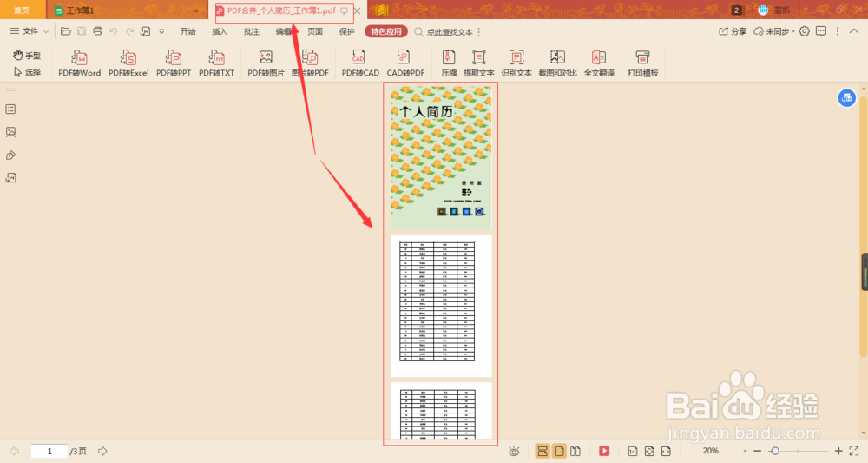Viewport: 868px width, 463px height.
Task: Toggle two-page view
Action: coord(575,452)
